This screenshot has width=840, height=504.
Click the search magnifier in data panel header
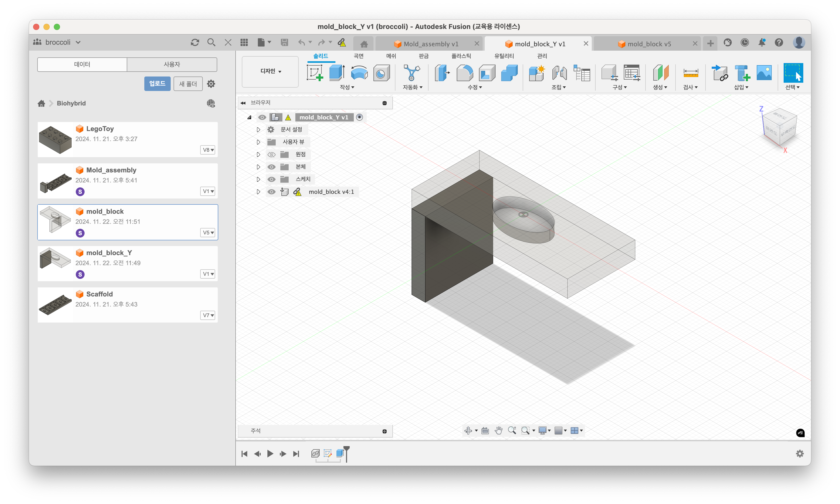pyautogui.click(x=211, y=42)
